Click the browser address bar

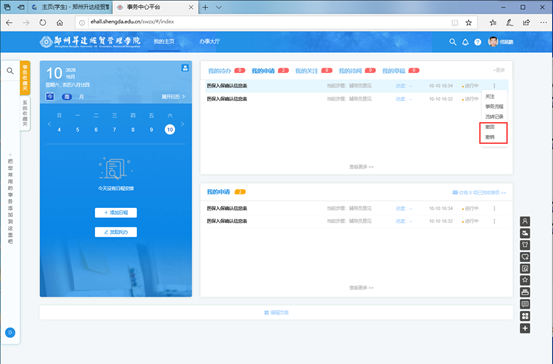point(268,22)
